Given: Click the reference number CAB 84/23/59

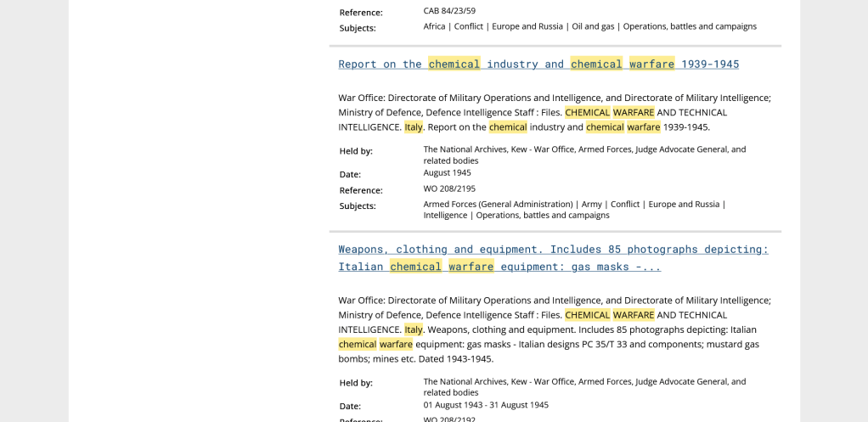Looking at the screenshot, I should [x=449, y=11].
